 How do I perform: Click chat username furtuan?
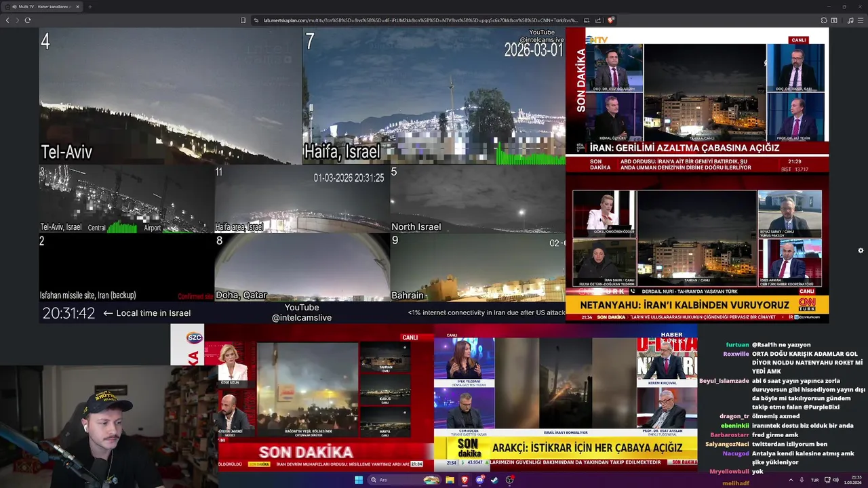coord(737,345)
